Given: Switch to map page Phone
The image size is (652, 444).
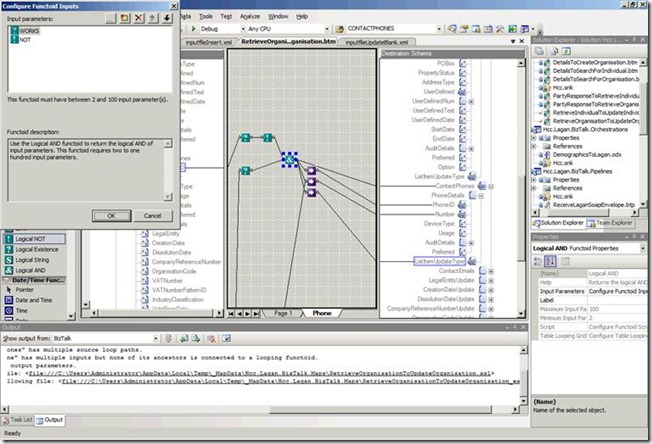Looking at the screenshot, I should click(322, 313).
